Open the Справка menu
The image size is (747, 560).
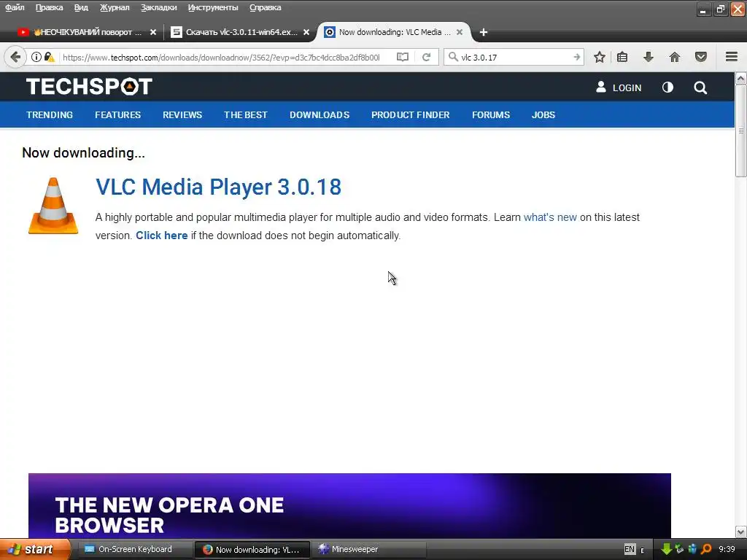tap(266, 7)
